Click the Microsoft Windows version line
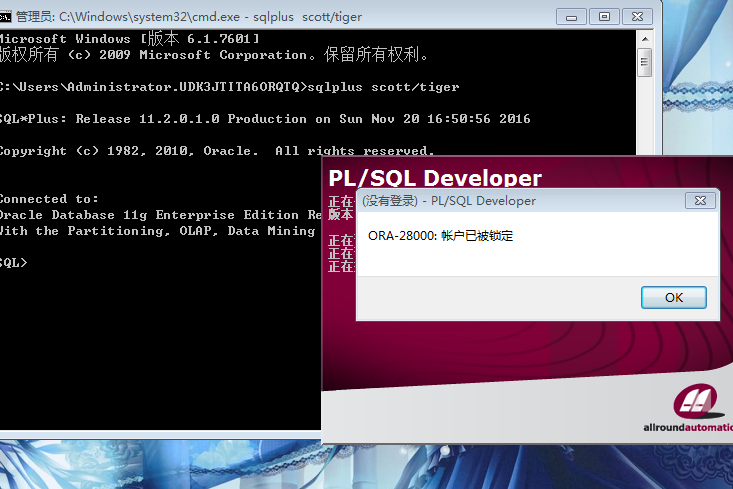This screenshot has width=733, height=489. (129, 39)
